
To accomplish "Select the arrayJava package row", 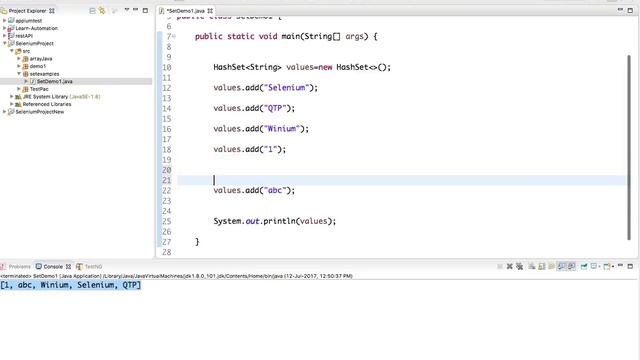I will pyautogui.click(x=76, y=58).
